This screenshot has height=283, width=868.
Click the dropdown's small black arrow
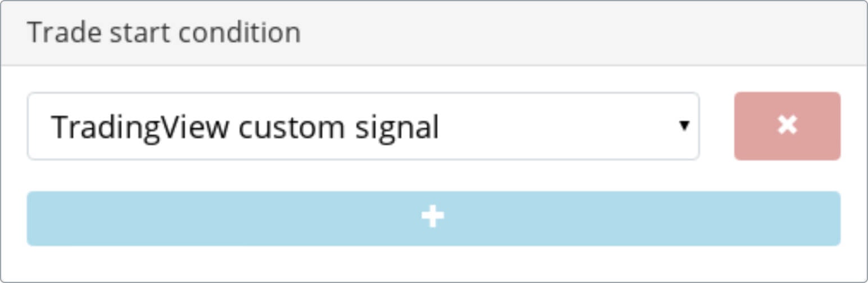(684, 125)
